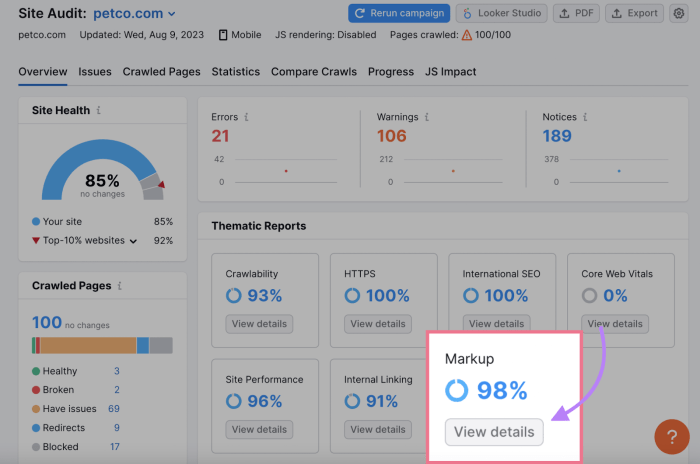
Task: Click the data point in Warnings chart
Action: click(x=453, y=171)
